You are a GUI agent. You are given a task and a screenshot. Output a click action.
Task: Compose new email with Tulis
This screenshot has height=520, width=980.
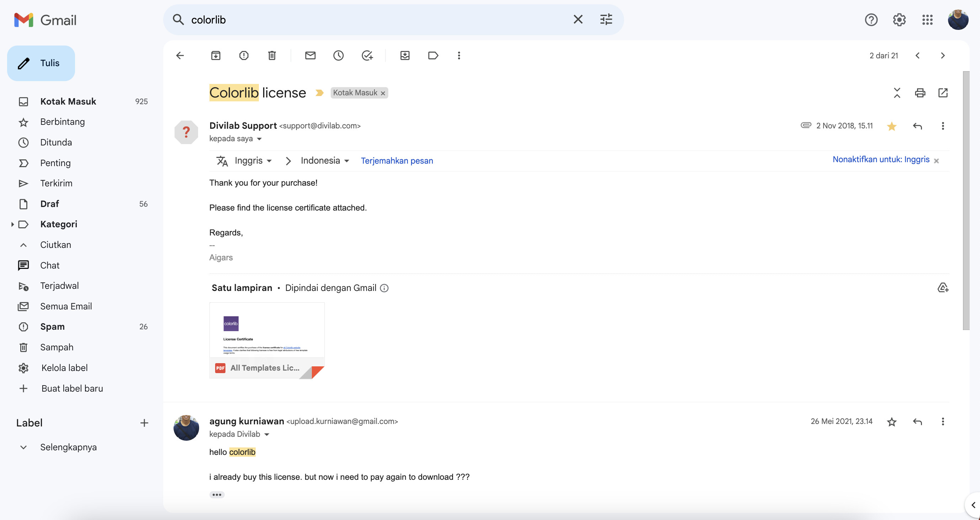pyautogui.click(x=41, y=63)
